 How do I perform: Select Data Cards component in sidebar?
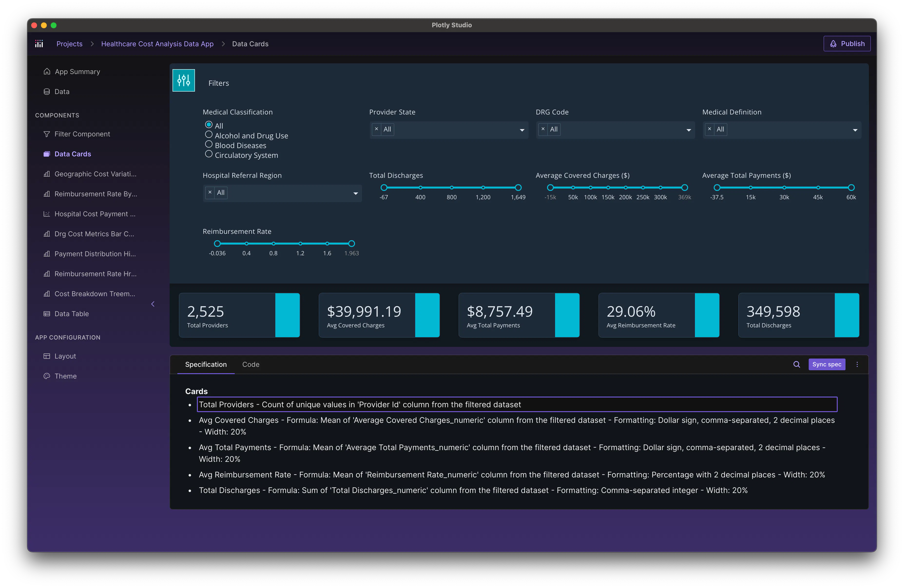(x=67, y=154)
